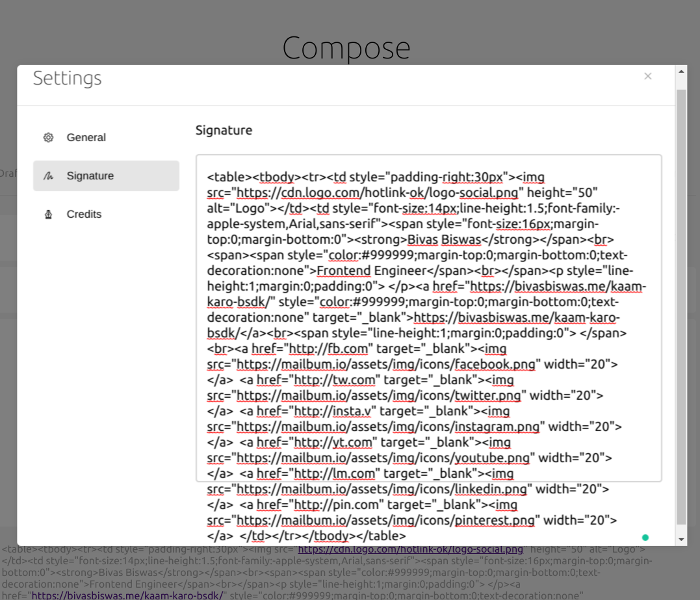The image size is (700, 600).
Task: Click the instagram.png URL in the signature code
Action: [388, 427]
